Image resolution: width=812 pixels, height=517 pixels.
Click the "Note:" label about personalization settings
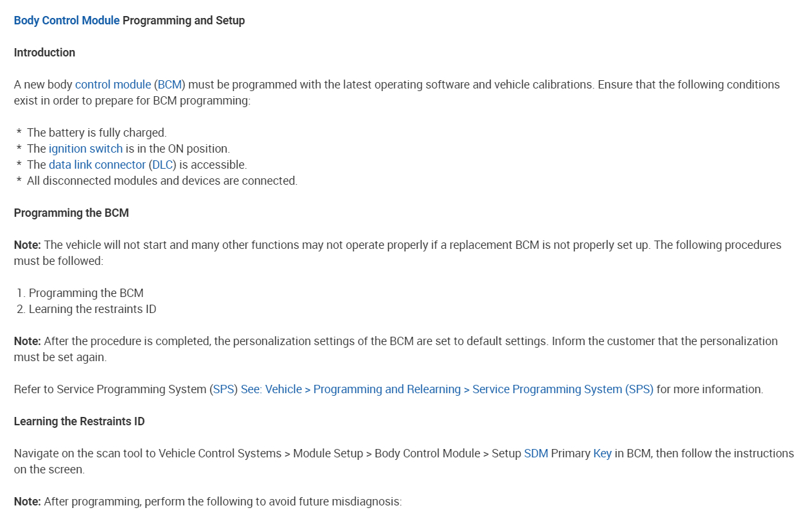pos(28,341)
